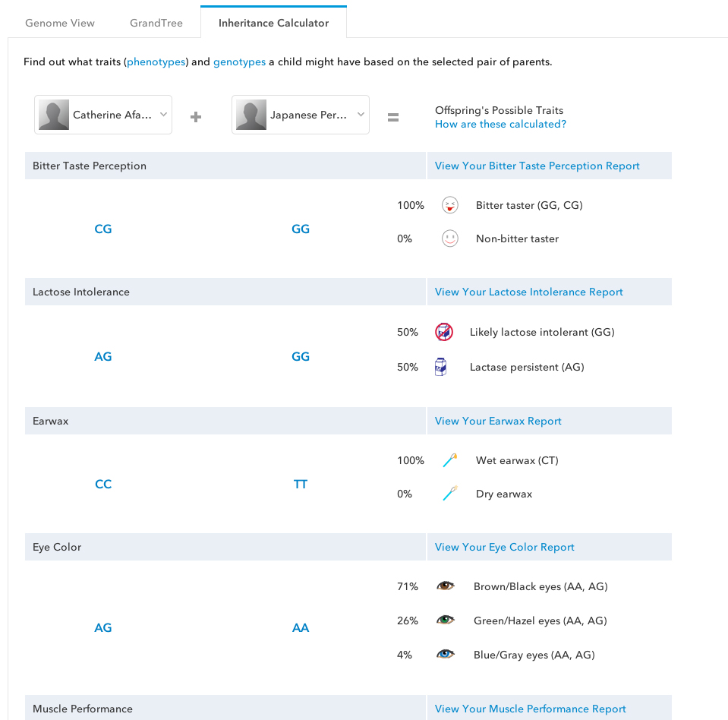Click the Green/Hazel eyes icon

pos(446,620)
